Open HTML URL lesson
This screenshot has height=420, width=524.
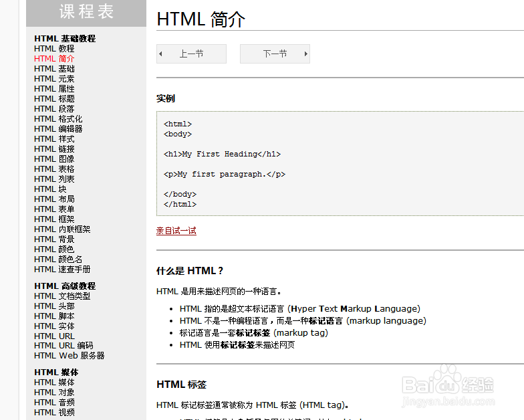(54, 336)
